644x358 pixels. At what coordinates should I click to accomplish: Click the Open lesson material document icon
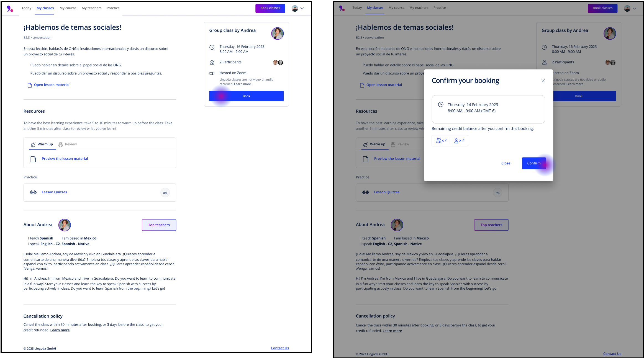29,85
